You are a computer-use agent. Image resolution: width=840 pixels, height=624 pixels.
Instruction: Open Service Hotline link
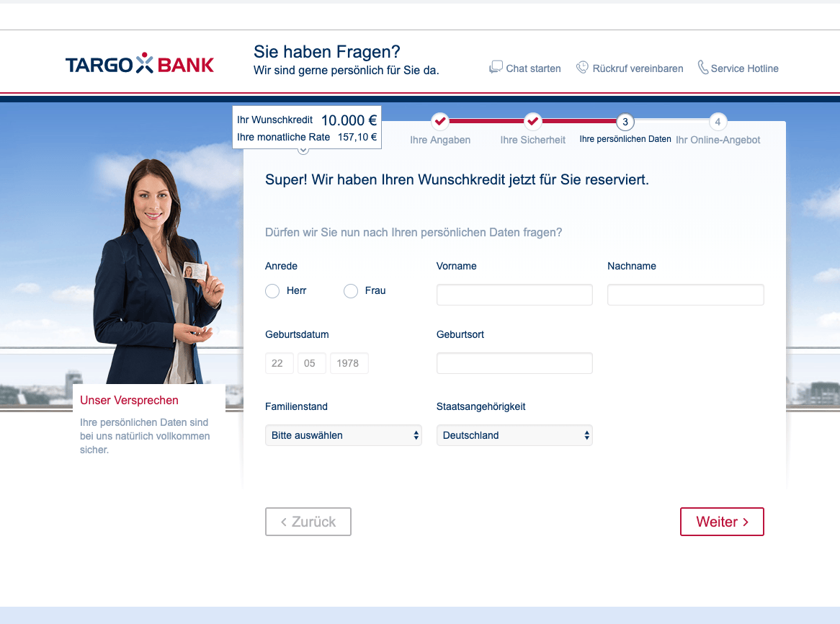pyautogui.click(x=745, y=68)
